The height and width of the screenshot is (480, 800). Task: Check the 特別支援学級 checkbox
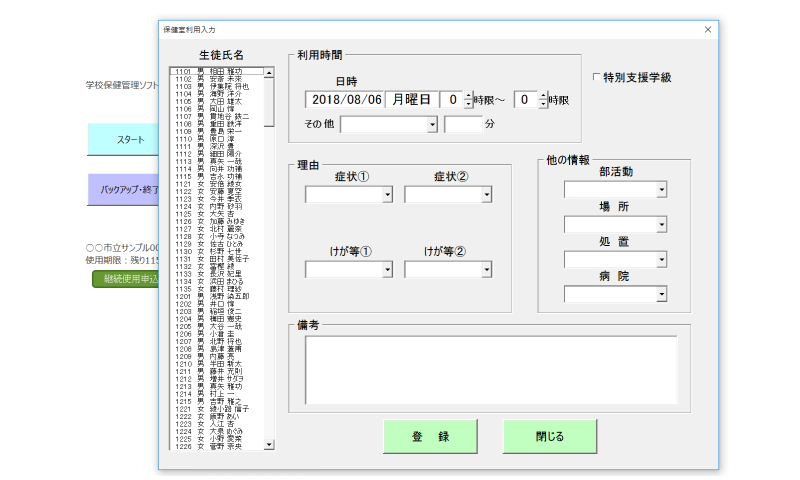(597, 77)
